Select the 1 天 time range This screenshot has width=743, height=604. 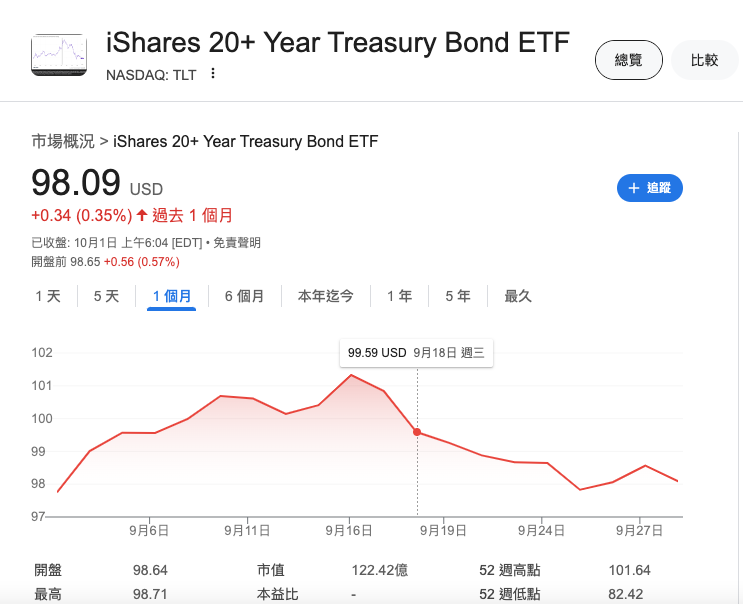pyautogui.click(x=48, y=296)
